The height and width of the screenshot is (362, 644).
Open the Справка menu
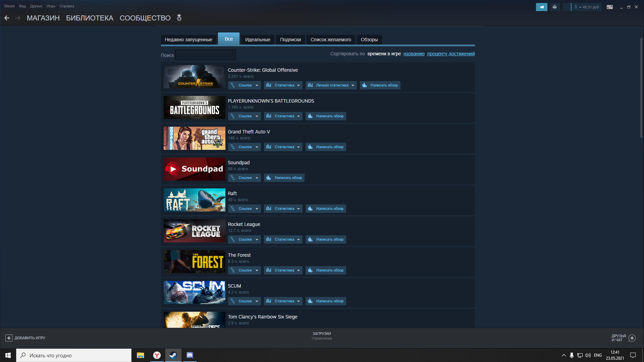pyautogui.click(x=67, y=6)
